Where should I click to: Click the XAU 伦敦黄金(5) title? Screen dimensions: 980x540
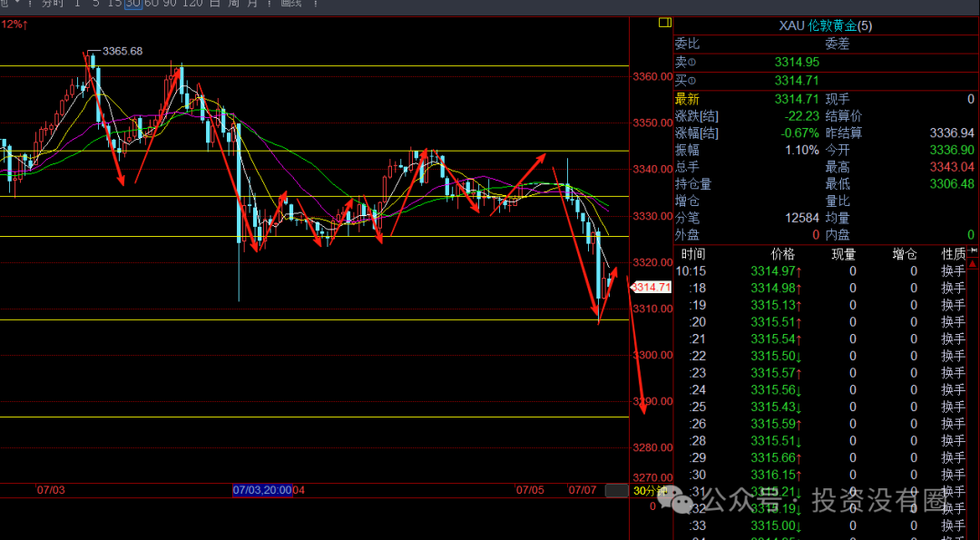pyautogui.click(x=825, y=25)
